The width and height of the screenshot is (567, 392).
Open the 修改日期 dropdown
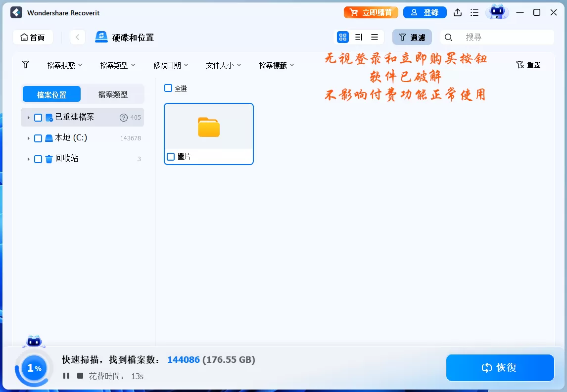click(171, 65)
